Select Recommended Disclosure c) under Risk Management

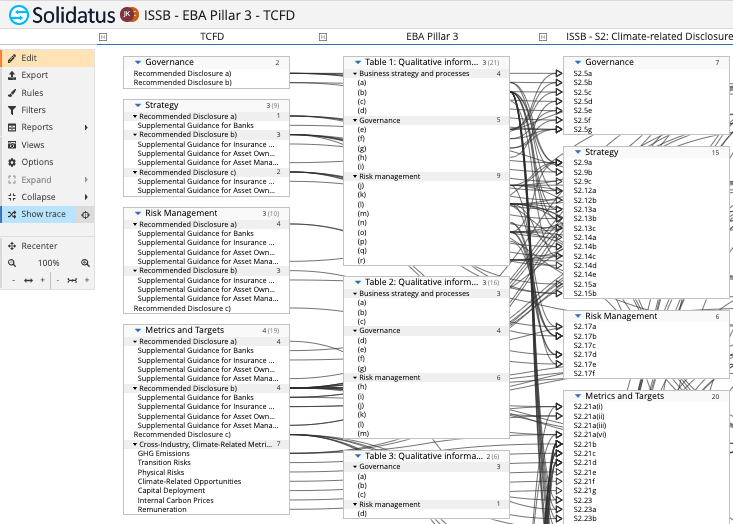coord(182,309)
